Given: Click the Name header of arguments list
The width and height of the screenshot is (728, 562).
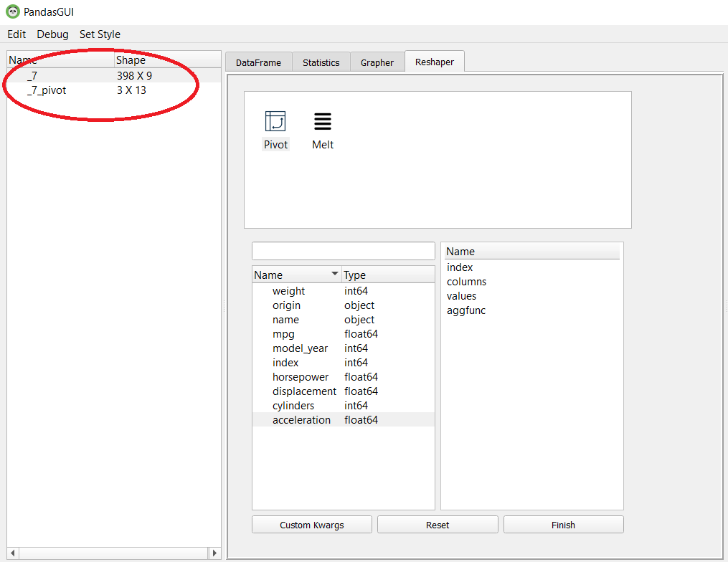Looking at the screenshot, I should 532,252.
